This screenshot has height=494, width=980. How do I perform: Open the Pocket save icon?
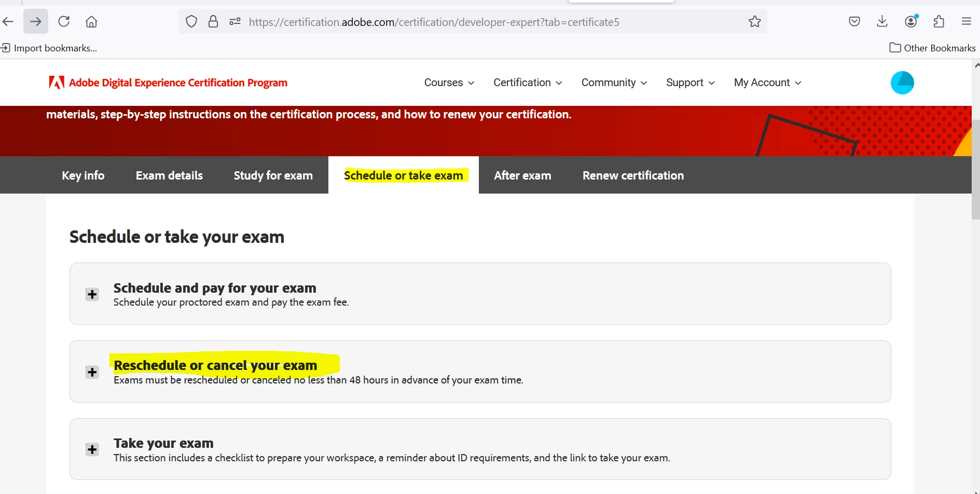click(854, 21)
